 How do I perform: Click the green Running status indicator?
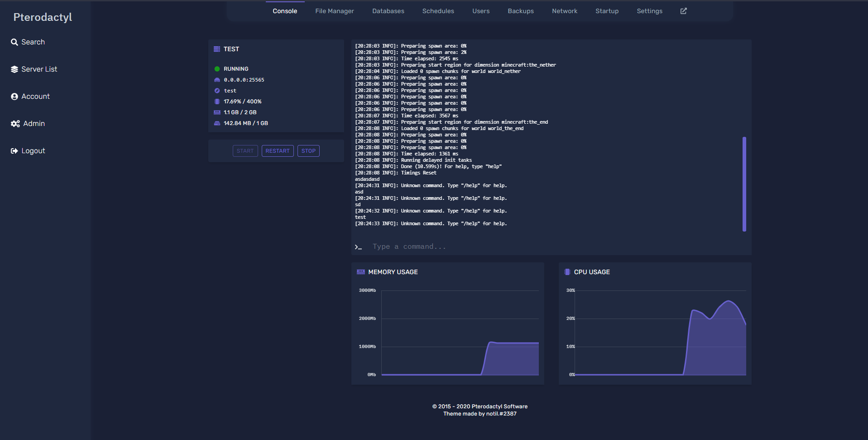[217, 69]
